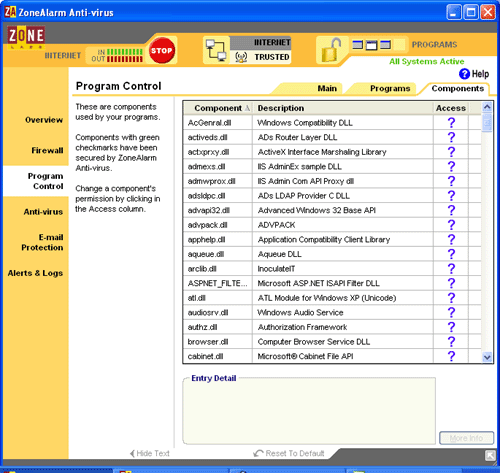Screen dimensions: 500x473
Task: Click the trusted zone wireless icon
Action: [241, 57]
